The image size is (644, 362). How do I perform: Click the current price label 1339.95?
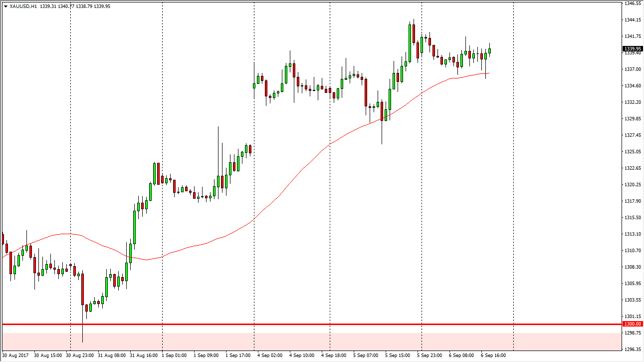631,49
